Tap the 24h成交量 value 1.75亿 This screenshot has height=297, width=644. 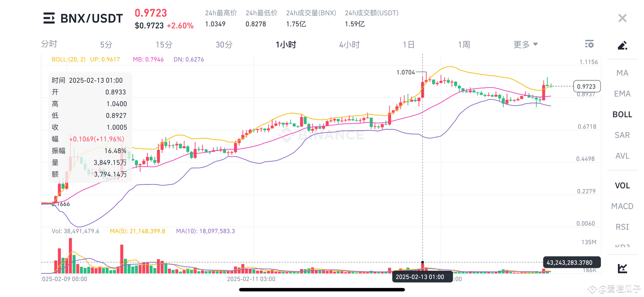coord(296,24)
